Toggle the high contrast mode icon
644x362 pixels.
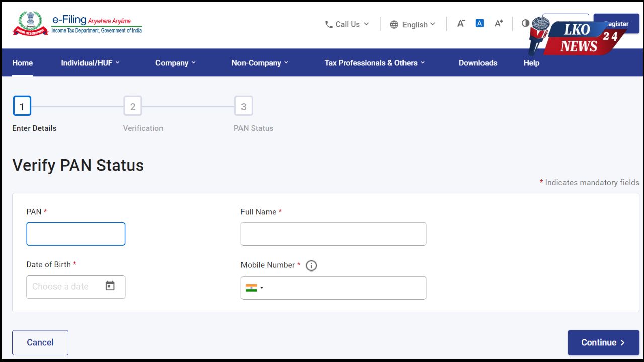tap(525, 23)
